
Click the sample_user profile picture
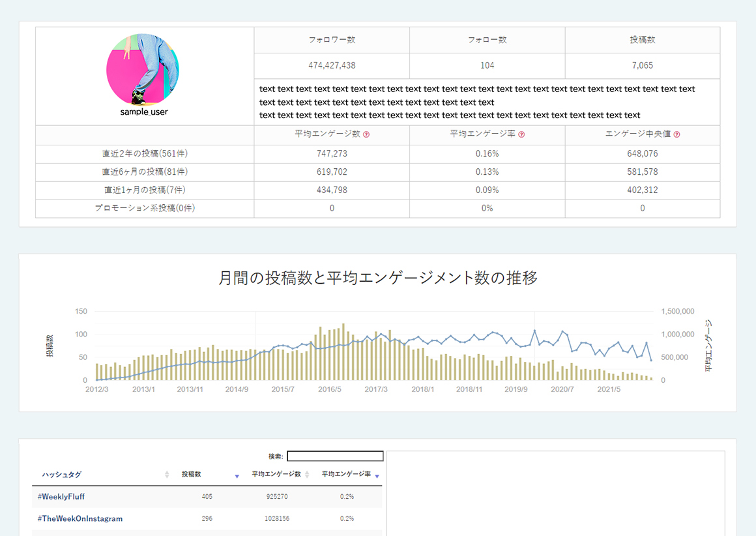tap(143, 69)
